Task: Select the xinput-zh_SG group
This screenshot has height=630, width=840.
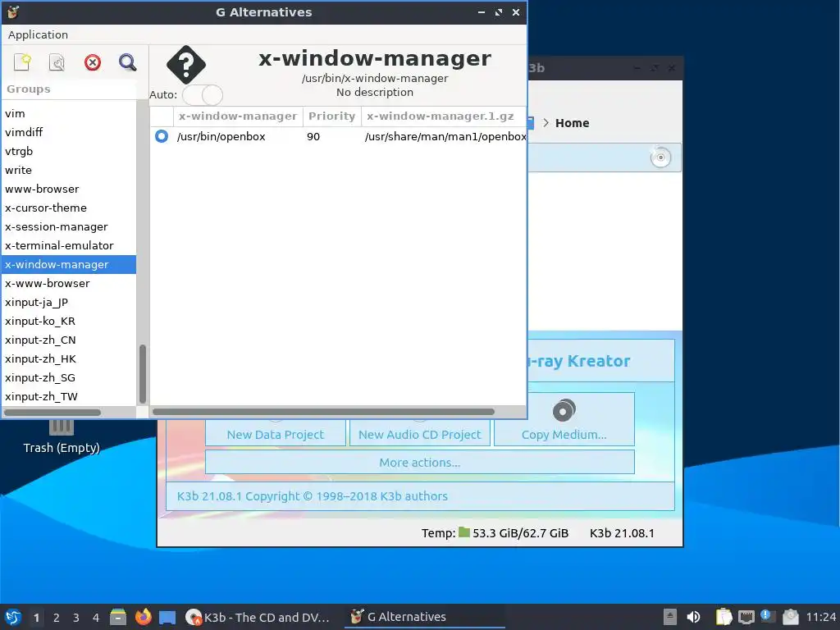Action: click(69, 377)
